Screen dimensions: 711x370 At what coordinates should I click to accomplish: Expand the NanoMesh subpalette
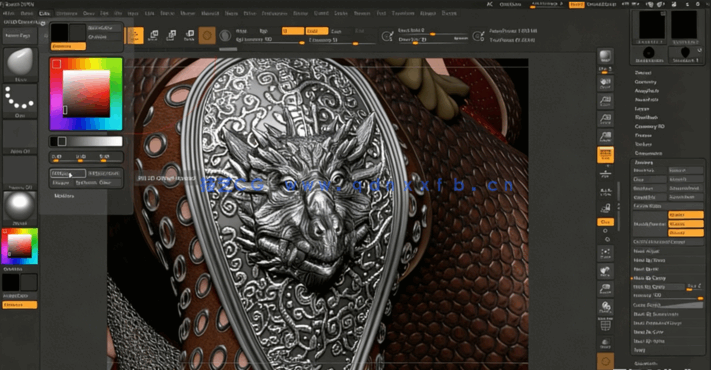coord(647,100)
